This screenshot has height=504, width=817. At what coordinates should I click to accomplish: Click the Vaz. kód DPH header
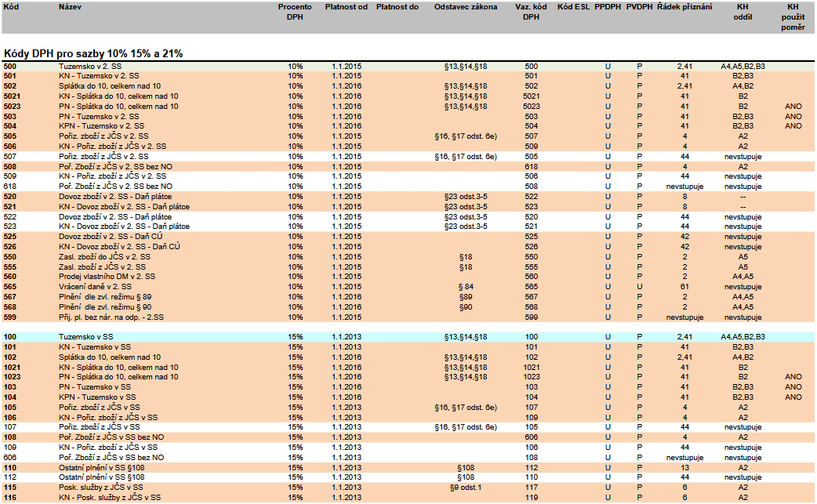531,11
